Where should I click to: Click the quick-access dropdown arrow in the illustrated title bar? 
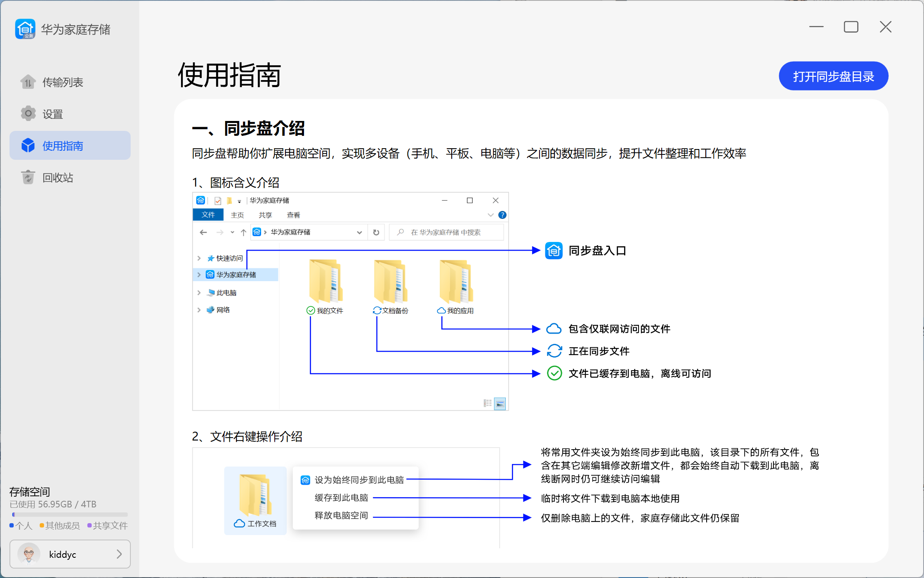point(239,201)
